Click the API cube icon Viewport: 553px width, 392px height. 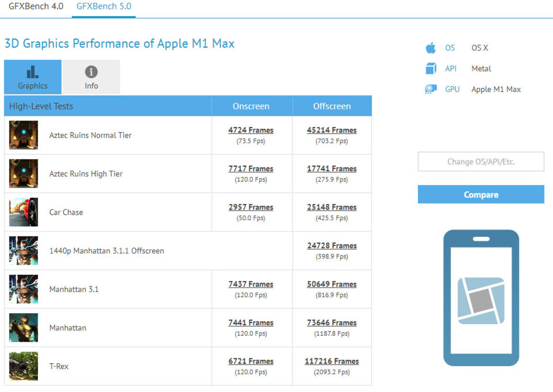pos(430,69)
